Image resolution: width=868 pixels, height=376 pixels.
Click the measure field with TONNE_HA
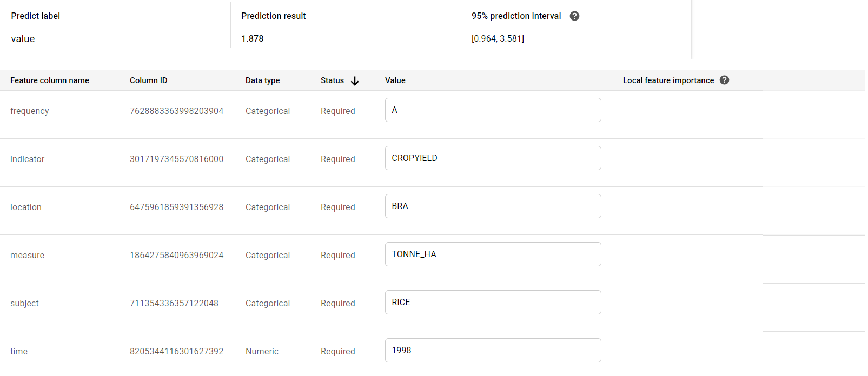click(x=493, y=254)
